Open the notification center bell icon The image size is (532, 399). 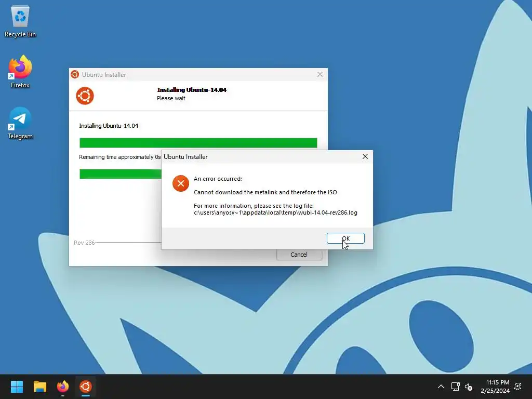[518, 387]
